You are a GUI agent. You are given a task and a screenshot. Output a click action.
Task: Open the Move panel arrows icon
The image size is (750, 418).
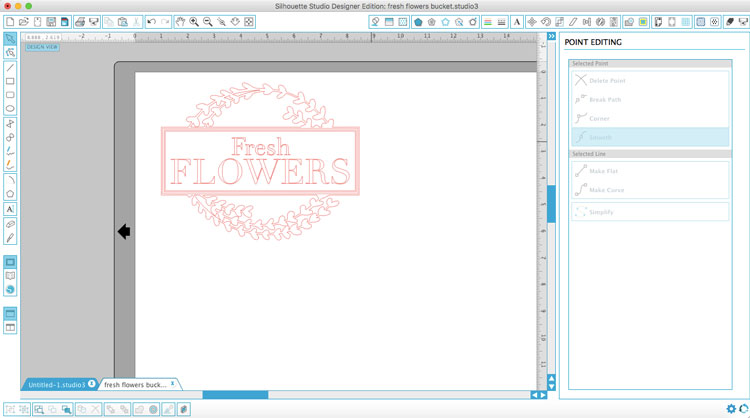pyautogui.click(x=531, y=22)
